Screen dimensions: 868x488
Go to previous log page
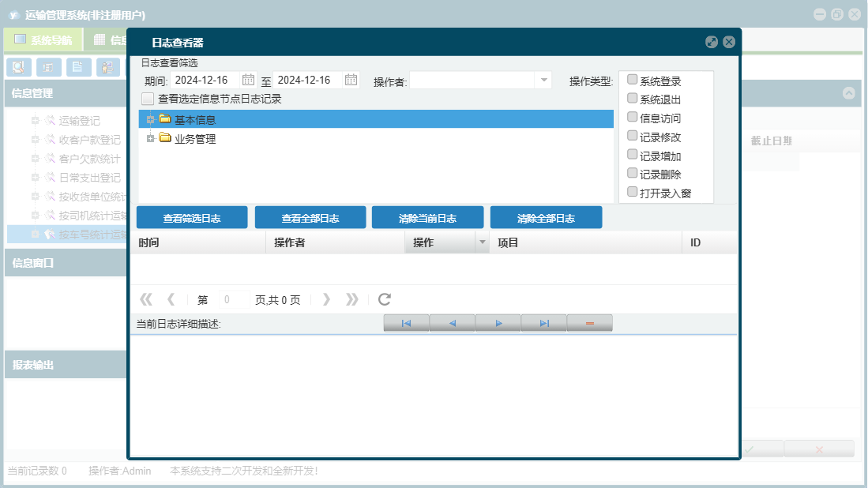[x=171, y=299]
